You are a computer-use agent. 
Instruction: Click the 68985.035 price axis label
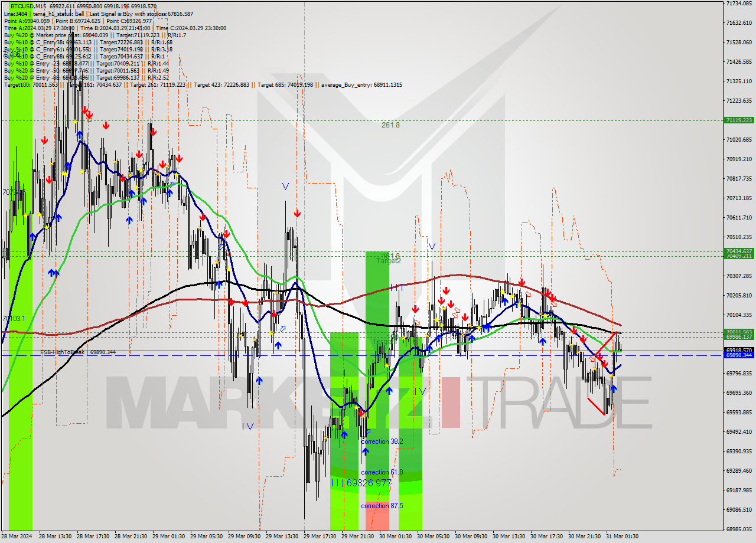tap(739, 529)
